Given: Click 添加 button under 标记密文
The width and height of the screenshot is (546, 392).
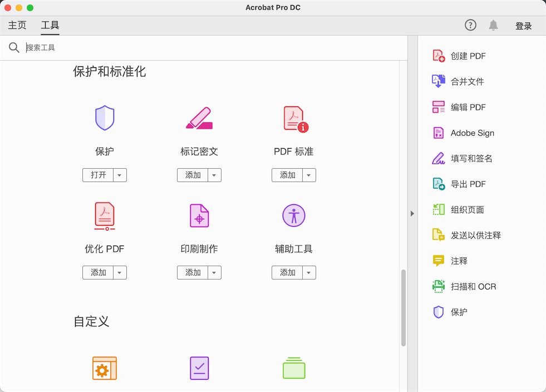Looking at the screenshot, I should pyautogui.click(x=193, y=175).
